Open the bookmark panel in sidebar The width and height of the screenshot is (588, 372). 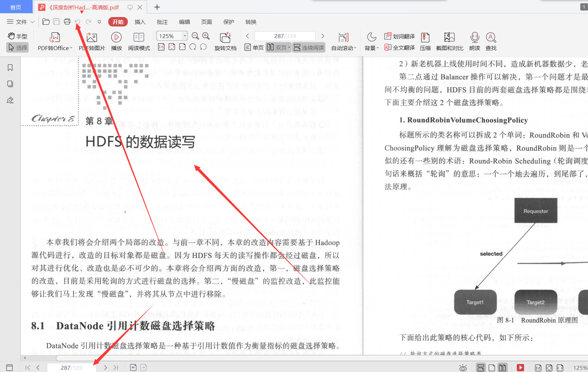[10, 68]
